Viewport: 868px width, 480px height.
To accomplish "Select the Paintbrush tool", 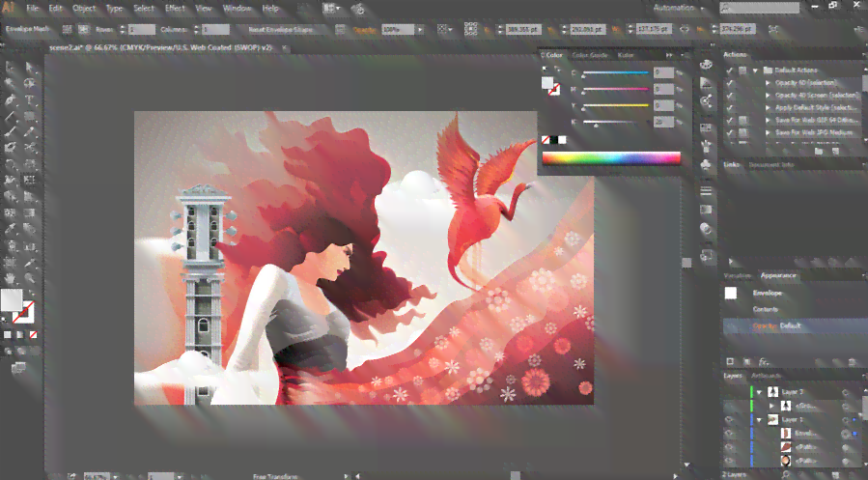I will (x=11, y=131).
